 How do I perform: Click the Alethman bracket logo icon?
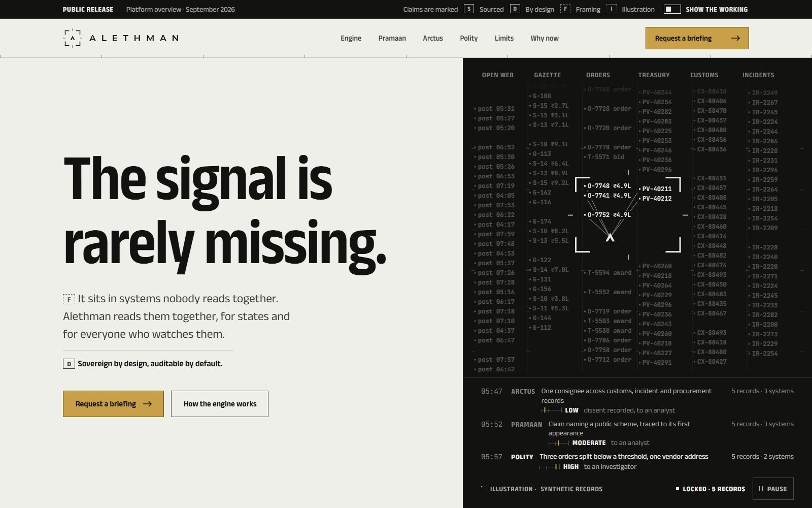pos(72,38)
